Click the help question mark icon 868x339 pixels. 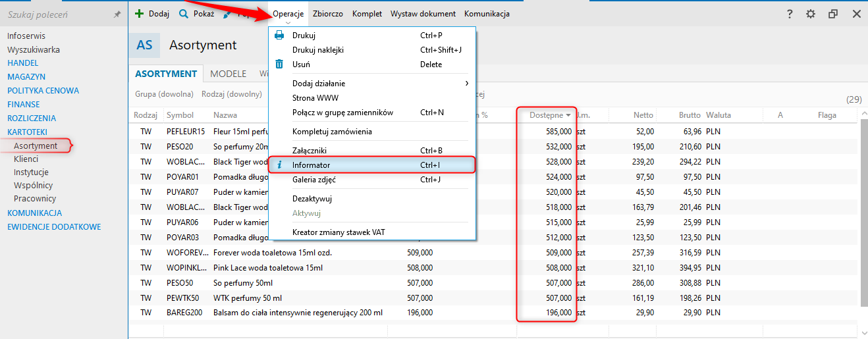point(790,14)
